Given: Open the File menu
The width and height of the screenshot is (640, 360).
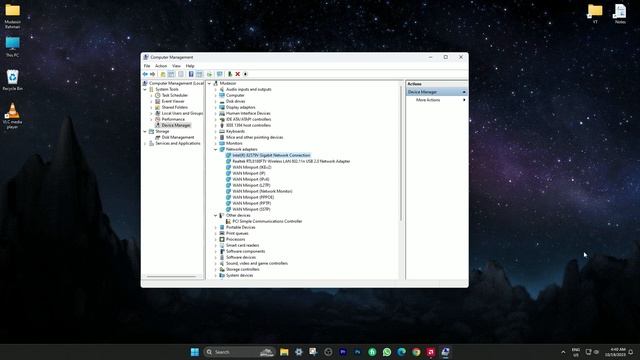Looking at the screenshot, I should click(147, 66).
